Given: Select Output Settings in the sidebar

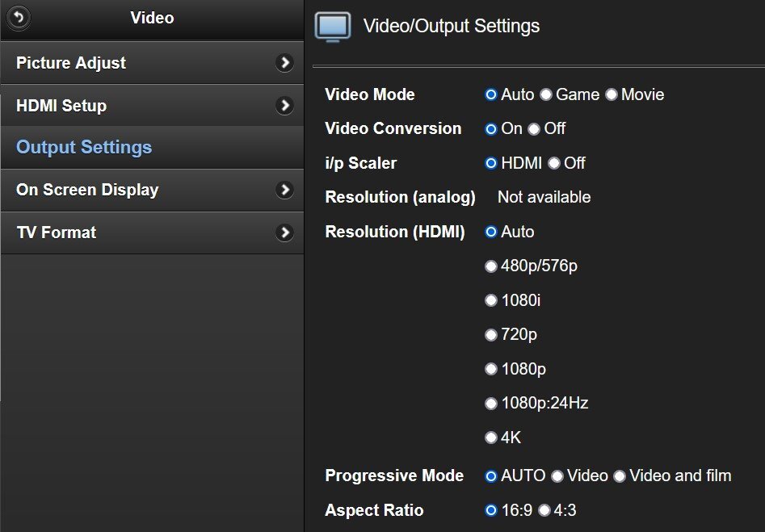Looking at the screenshot, I should [83, 147].
